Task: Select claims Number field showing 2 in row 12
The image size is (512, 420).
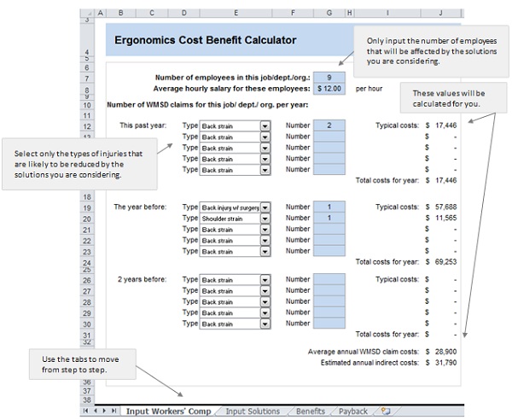Action: [329, 125]
